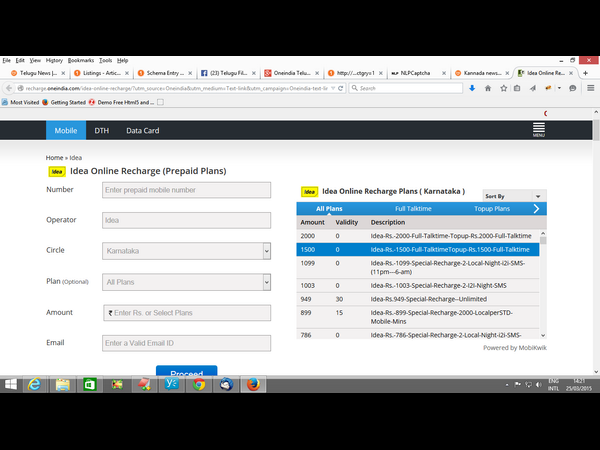The image size is (600, 450).
Task: Click the Windows Start button
Action: coord(10,384)
